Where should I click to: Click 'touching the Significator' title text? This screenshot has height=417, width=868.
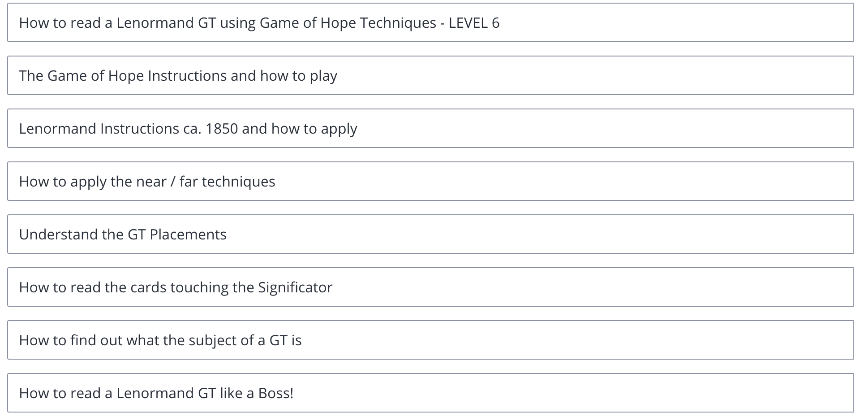(251, 287)
